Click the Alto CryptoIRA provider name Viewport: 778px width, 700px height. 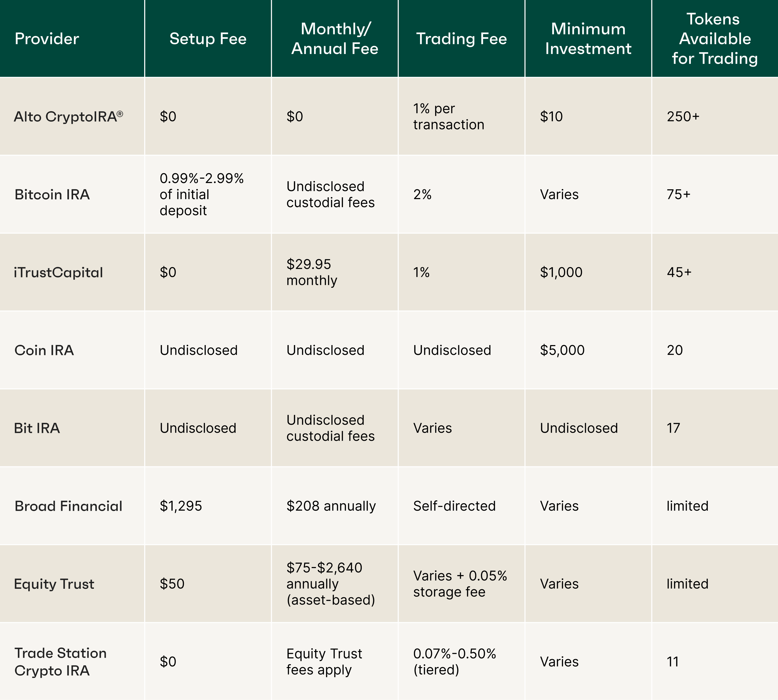(x=68, y=117)
